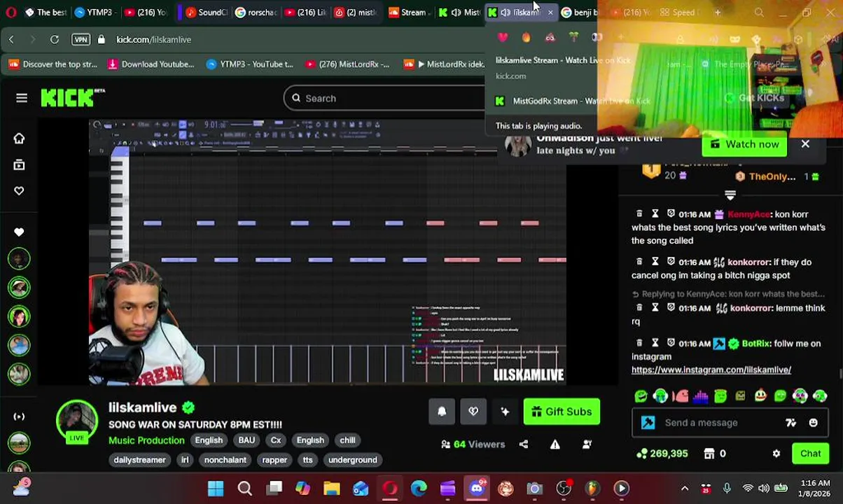This screenshot has height=504, width=843.
Task: Select the BAU tag
Action: (x=246, y=440)
